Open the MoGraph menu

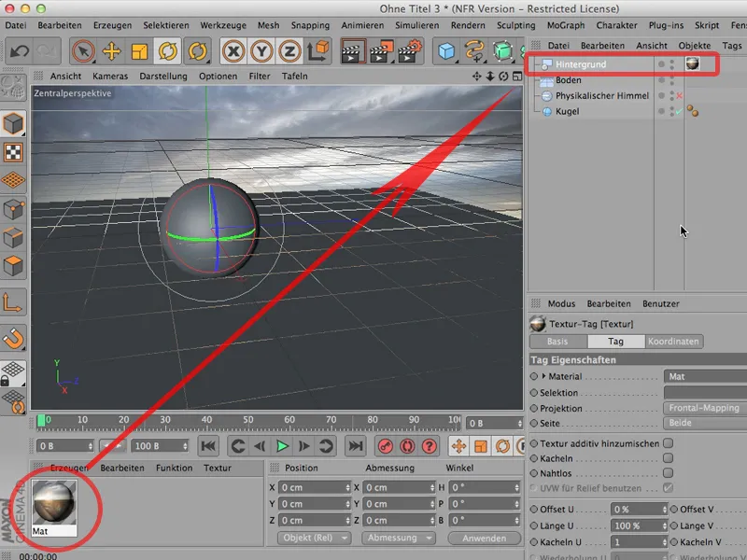click(566, 25)
